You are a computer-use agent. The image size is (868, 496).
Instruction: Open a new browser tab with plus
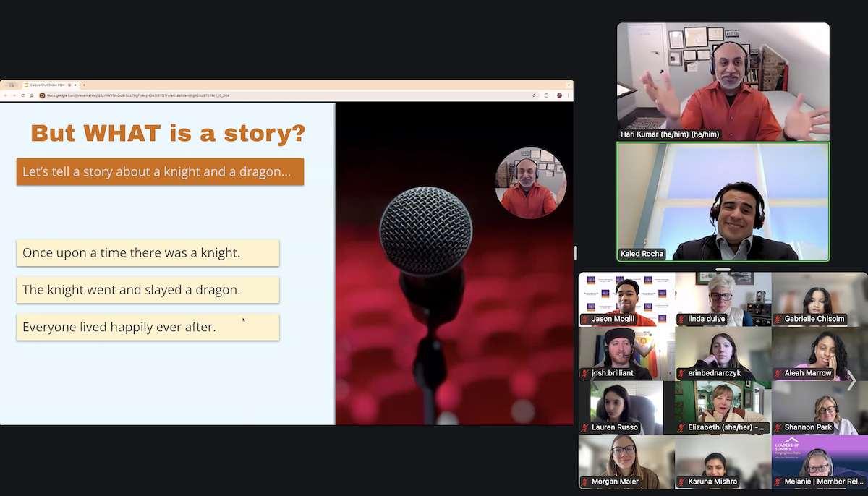pyautogui.click(x=84, y=85)
